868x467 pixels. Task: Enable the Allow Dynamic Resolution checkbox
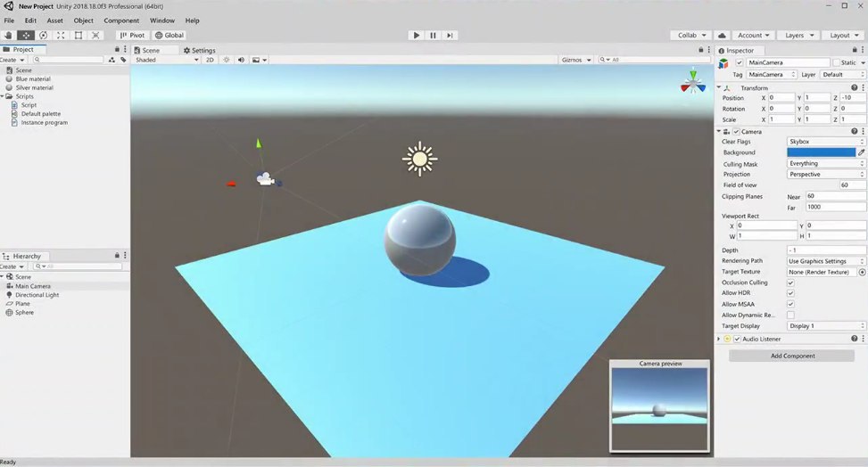790,315
